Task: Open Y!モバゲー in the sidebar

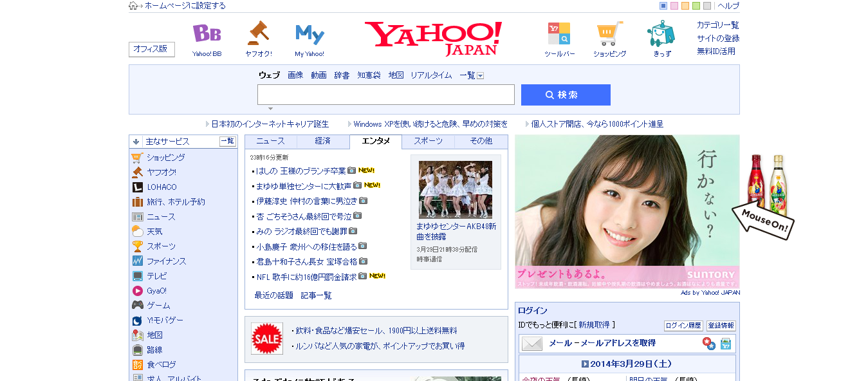Action: (x=165, y=320)
